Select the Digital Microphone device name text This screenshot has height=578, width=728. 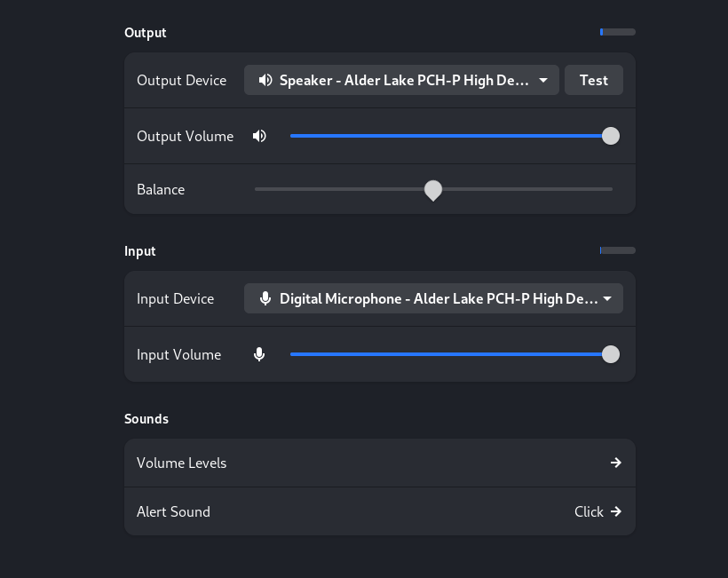(438, 298)
